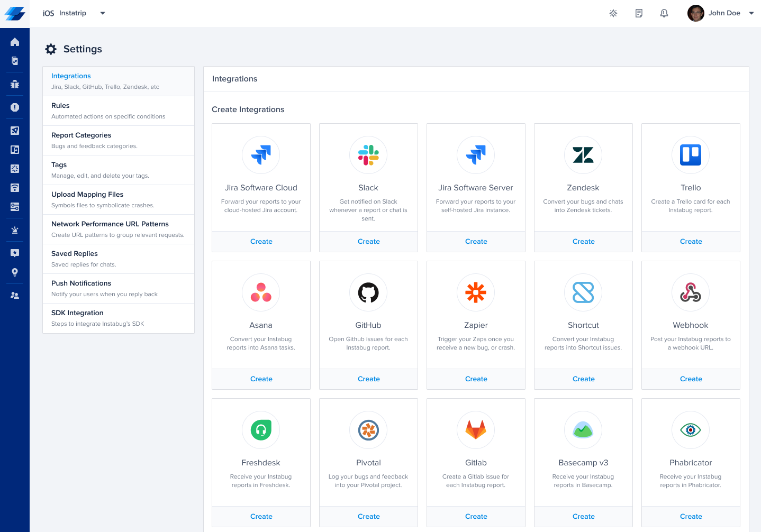
Task: Click the Jira Software Cloud logo
Action: click(261, 155)
